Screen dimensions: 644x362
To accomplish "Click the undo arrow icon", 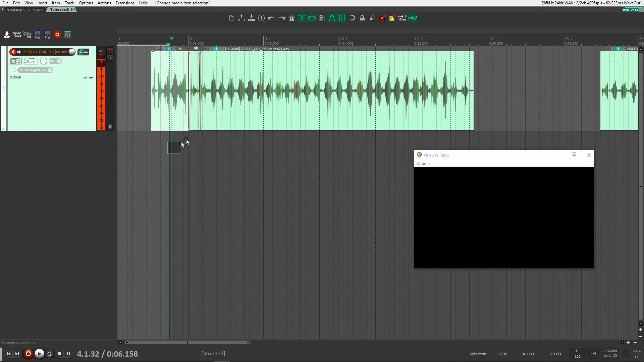I will (271, 18).
